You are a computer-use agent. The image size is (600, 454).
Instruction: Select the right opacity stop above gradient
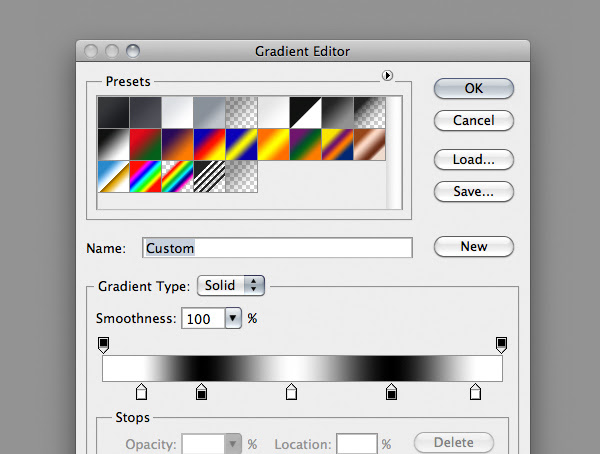click(x=501, y=345)
